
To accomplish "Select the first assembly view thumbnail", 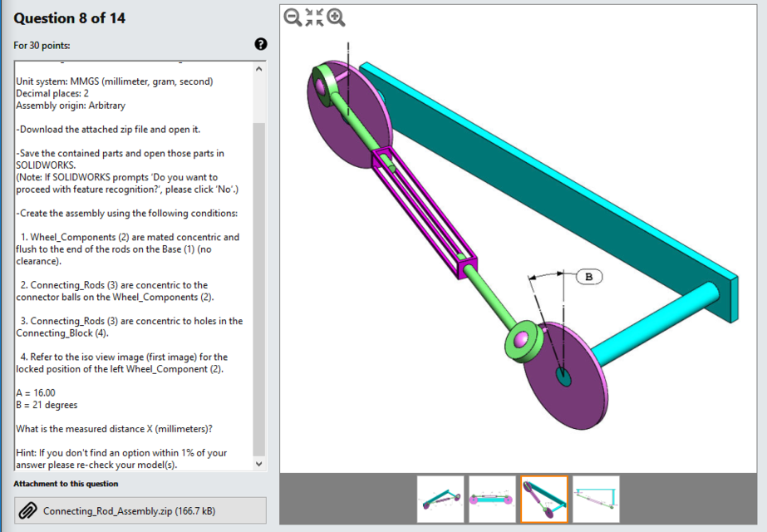I will [x=440, y=499].
